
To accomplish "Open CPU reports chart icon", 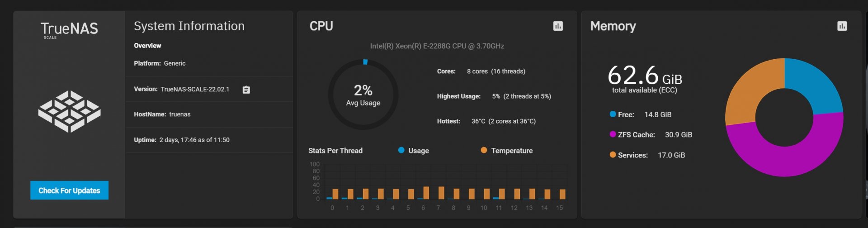I will [558, 26].
